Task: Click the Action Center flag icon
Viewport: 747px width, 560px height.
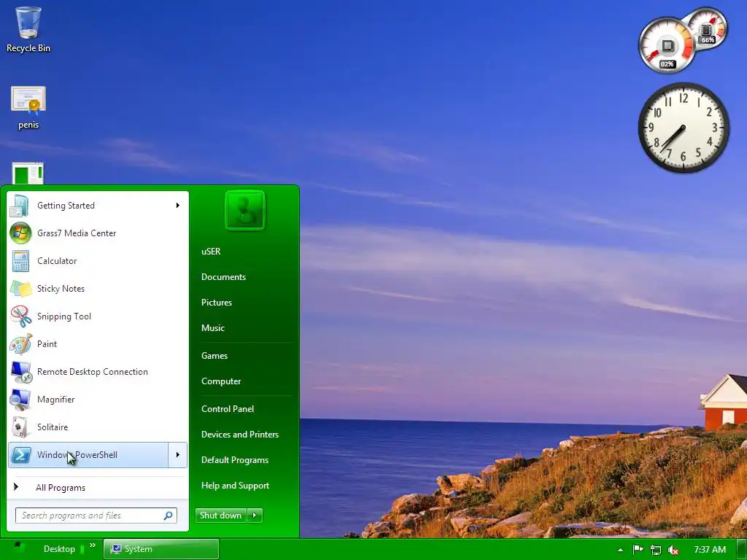Action: (x=638, y=550)
